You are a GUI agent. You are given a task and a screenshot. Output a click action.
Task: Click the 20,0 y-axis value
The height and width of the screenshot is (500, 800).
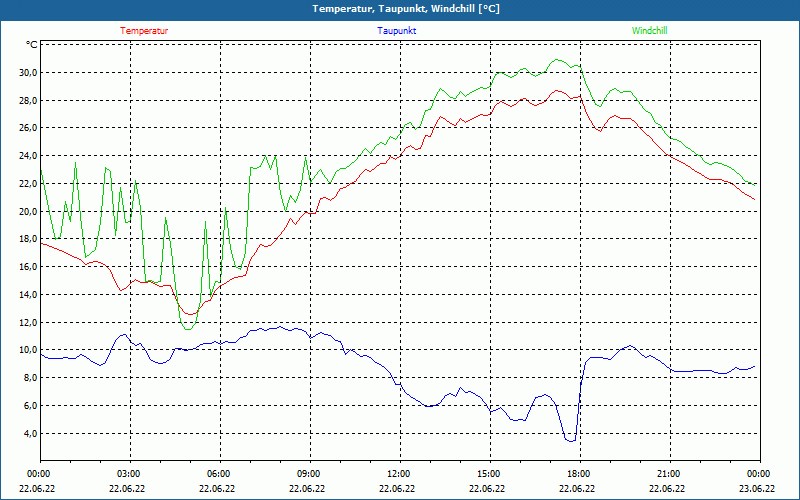[x=29, y=211]
